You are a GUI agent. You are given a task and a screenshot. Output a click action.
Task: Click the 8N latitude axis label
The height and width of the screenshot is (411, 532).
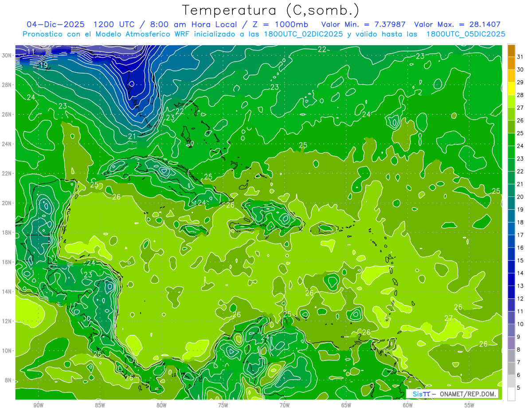pos(8,380)
